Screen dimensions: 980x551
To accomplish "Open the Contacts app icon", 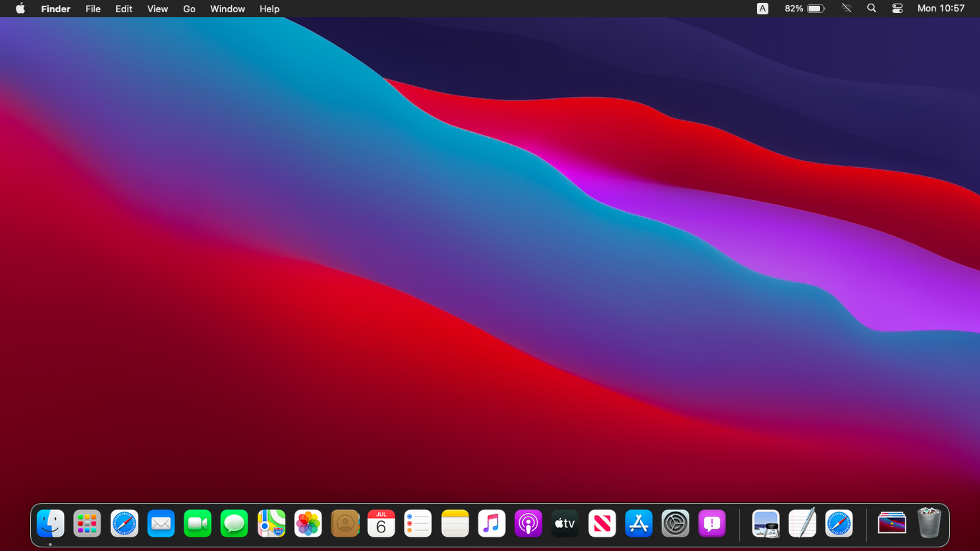I will tap(344, 524).
